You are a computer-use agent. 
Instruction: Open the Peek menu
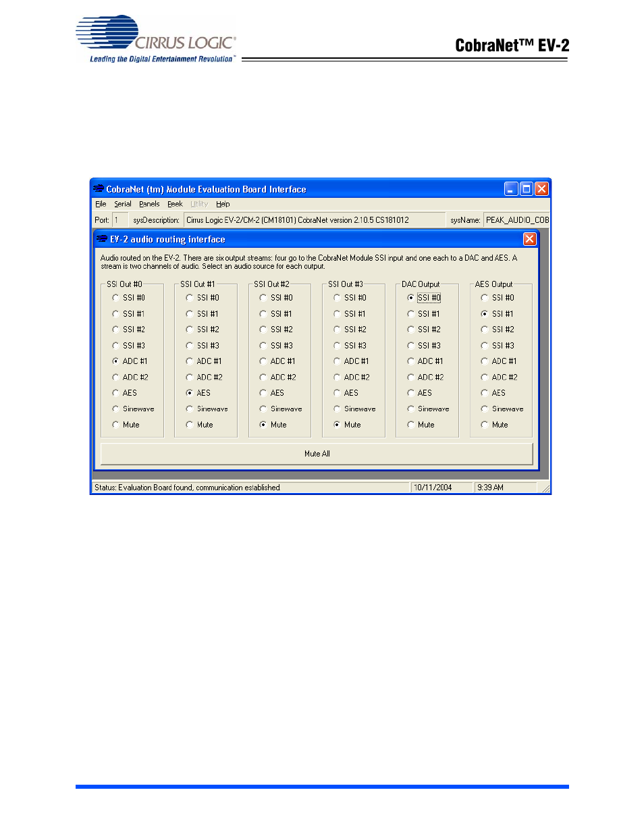(x=175, y=204)
